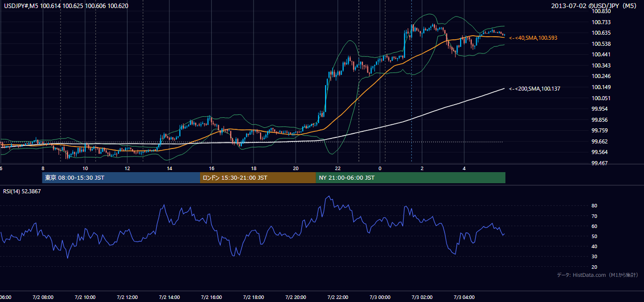Click the 東京 08:00-15:30 JST session bar
Viewport: 644px width, 302px height.
(121, 178)
